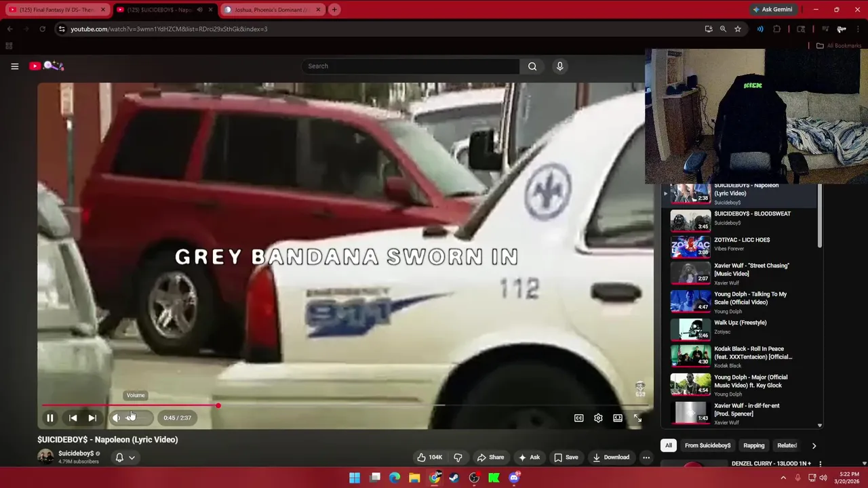Search with voice using the microphone icon
The image size is (868, 488).
point(559,66)
